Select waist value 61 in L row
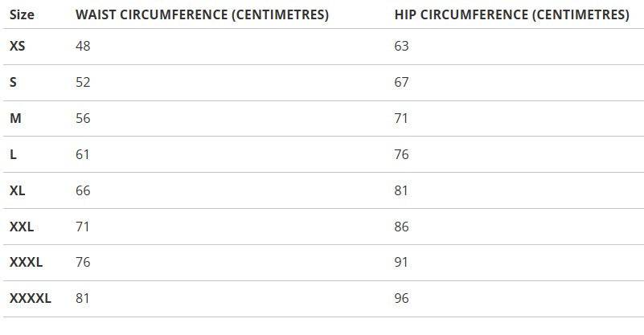This screenshot has width=644, height=335. tap(82, 154)
